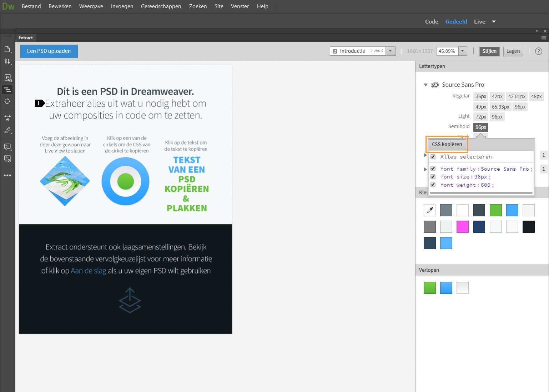Open the Bewerken menu
The image size is (549, 392).
pyautogui.click(x=60, y=6)
